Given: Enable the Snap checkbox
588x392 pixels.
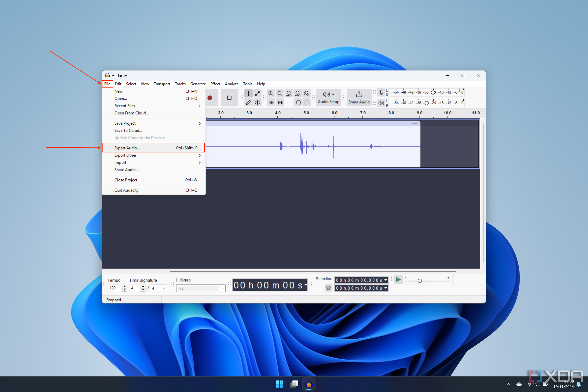Looking at the screenshot, I should pos(178,280).
